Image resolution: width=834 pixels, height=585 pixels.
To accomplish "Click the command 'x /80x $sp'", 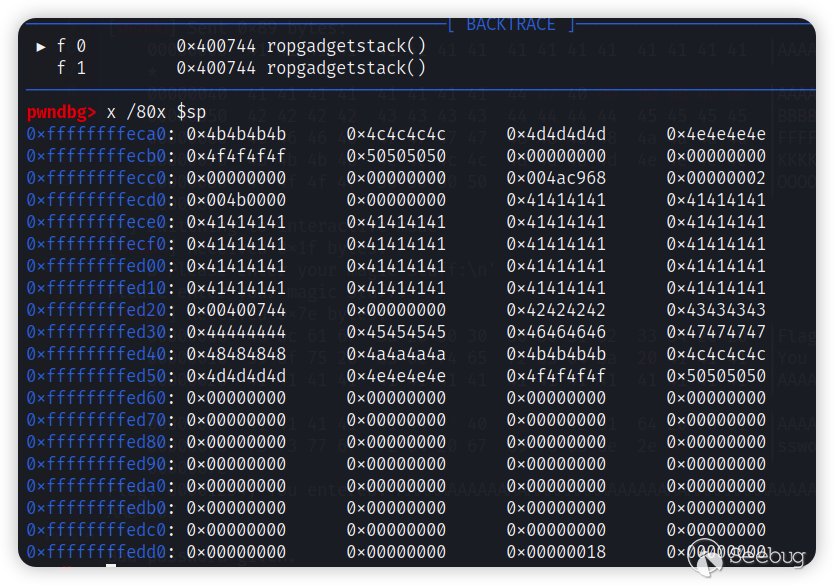I will tap(156, 112).
